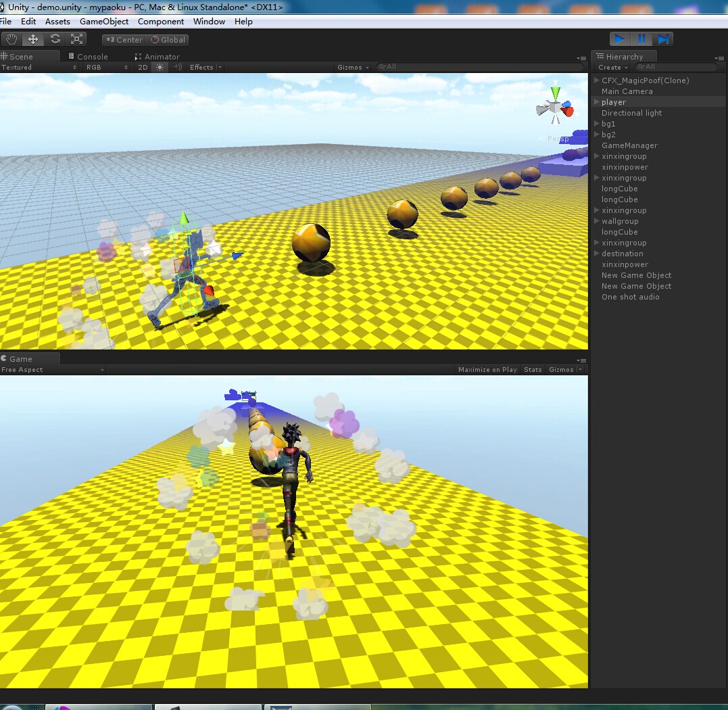Screen dimensions: 728x710
Task: Enable Maximize on Play
Action: point(487,369)
